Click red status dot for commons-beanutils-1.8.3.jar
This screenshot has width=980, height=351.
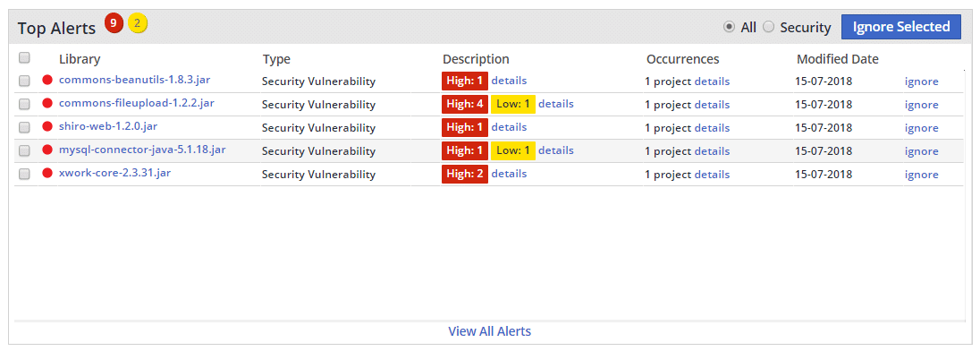47,80
